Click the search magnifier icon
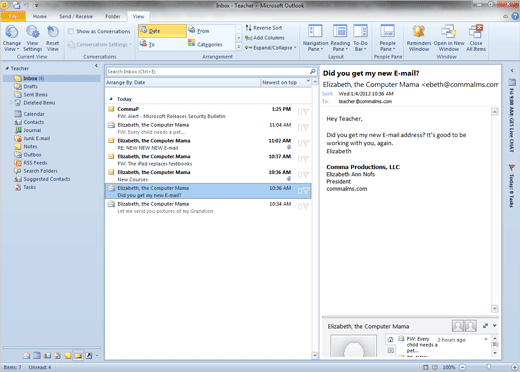The height and width of the screenshot is (372, 520). point(313,71)
